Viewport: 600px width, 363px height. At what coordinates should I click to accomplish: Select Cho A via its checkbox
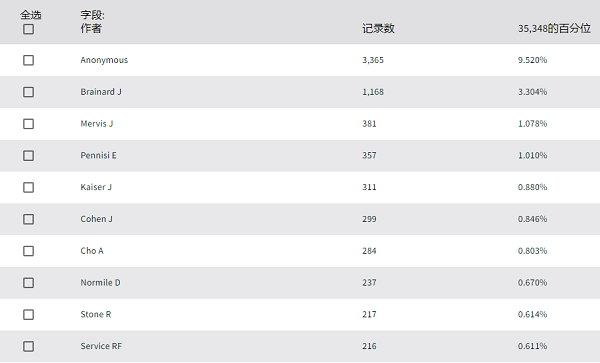[x=28, y=251]
